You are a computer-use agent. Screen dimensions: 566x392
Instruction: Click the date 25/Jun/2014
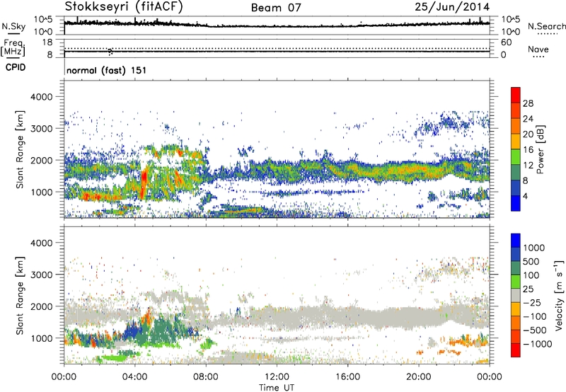[x=452, y=7]
